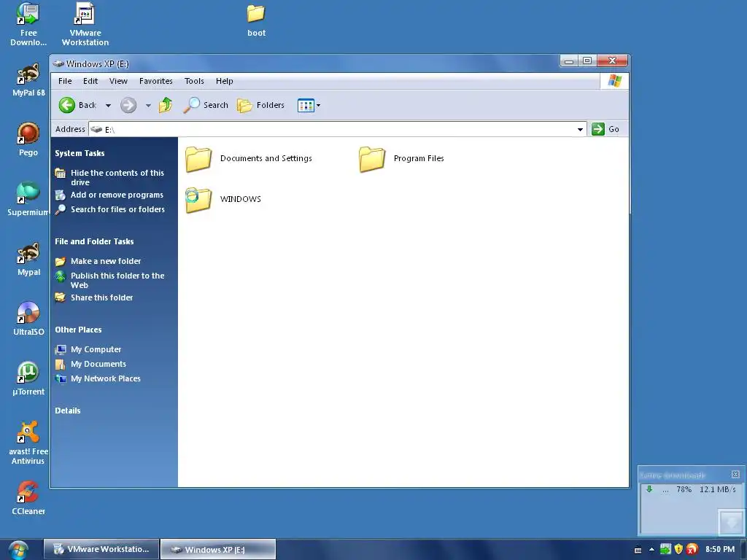
Task: Click the Start orb button
Action: point(18,550)
